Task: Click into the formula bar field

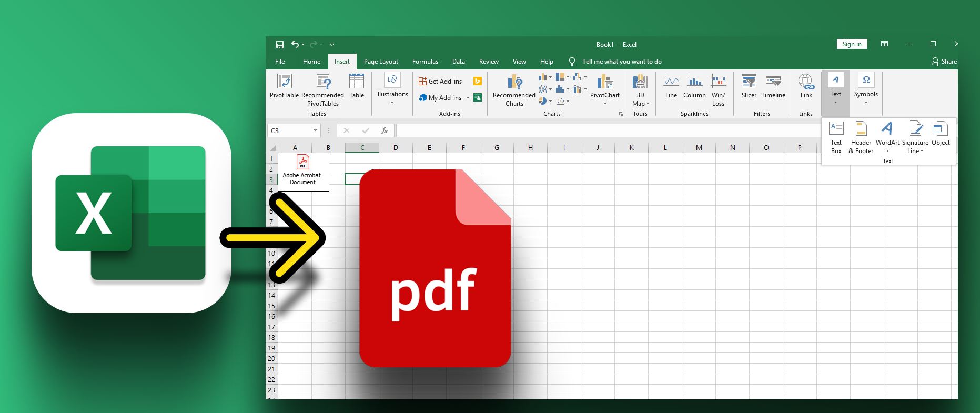Action: click(608, 130)
